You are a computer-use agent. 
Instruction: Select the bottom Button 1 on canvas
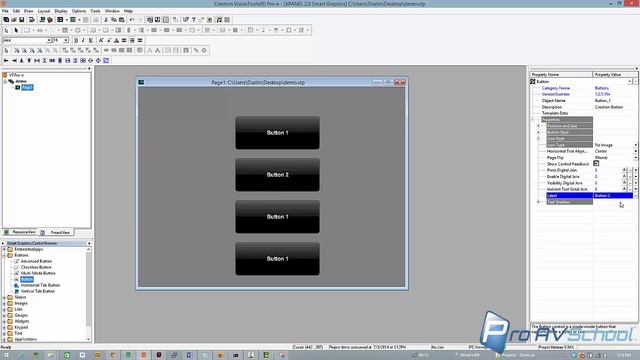[x=277, y=259]
